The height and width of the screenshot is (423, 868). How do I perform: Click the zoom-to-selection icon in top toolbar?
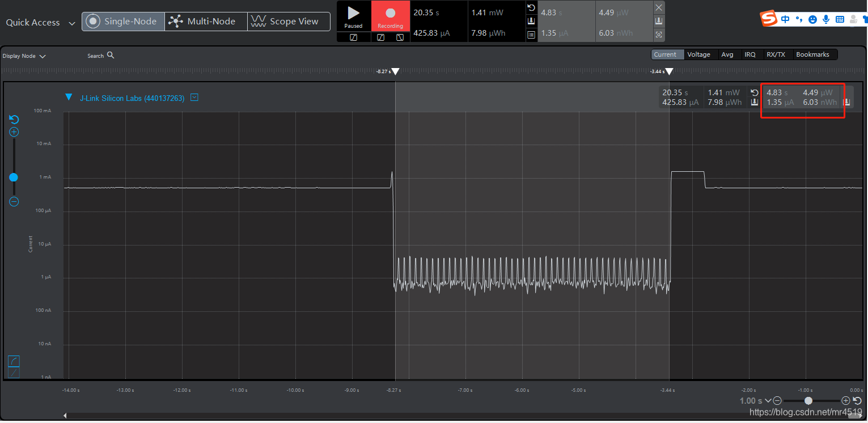(658, 35)
